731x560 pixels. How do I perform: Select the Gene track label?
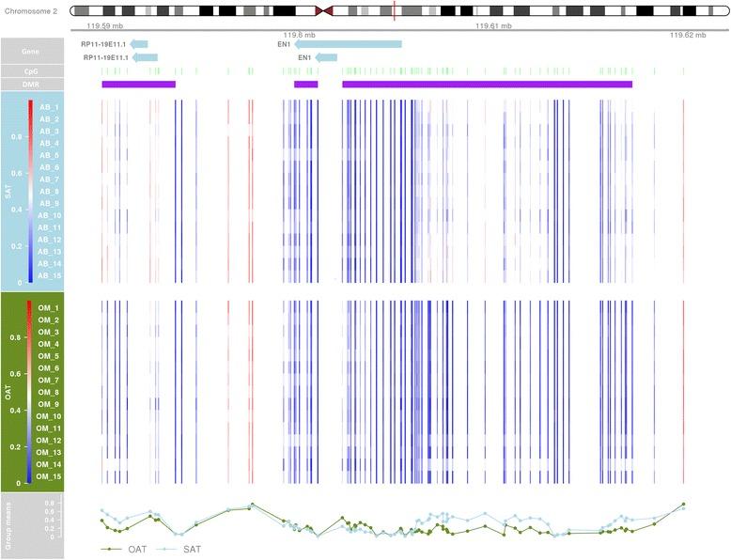(31, 52)
